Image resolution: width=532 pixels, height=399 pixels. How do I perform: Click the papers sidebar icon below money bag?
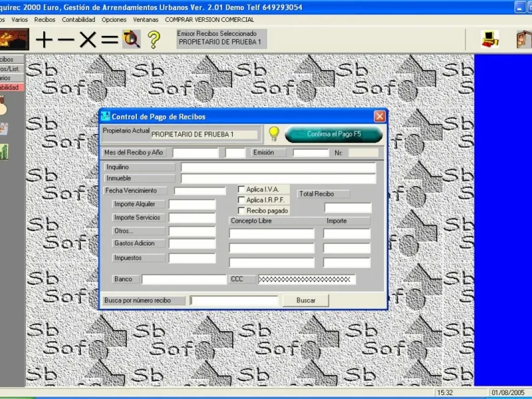tap(4, 129)
